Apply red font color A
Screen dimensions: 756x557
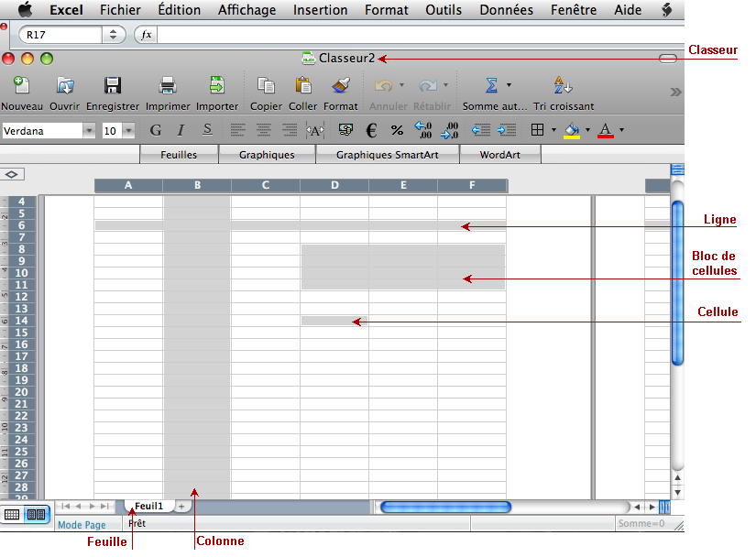point(606,131)
